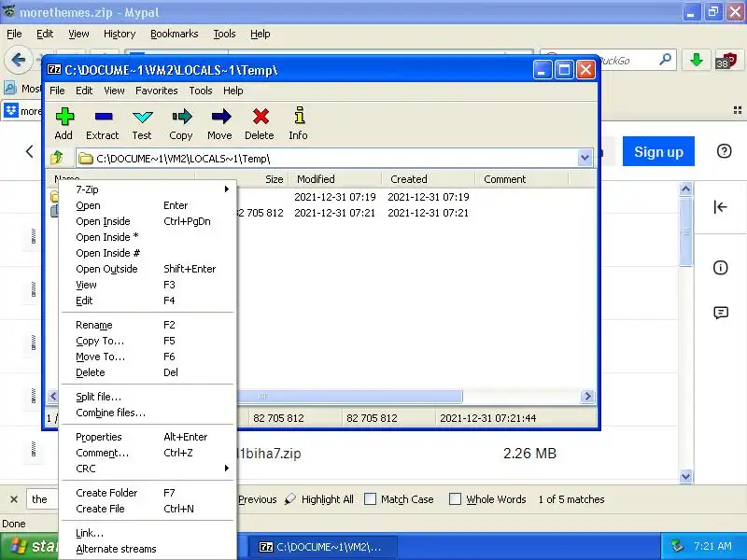This screenshot has height=560, width=747.
Task: Click the comment bubble icon on page
Action: tap(721, 313)
